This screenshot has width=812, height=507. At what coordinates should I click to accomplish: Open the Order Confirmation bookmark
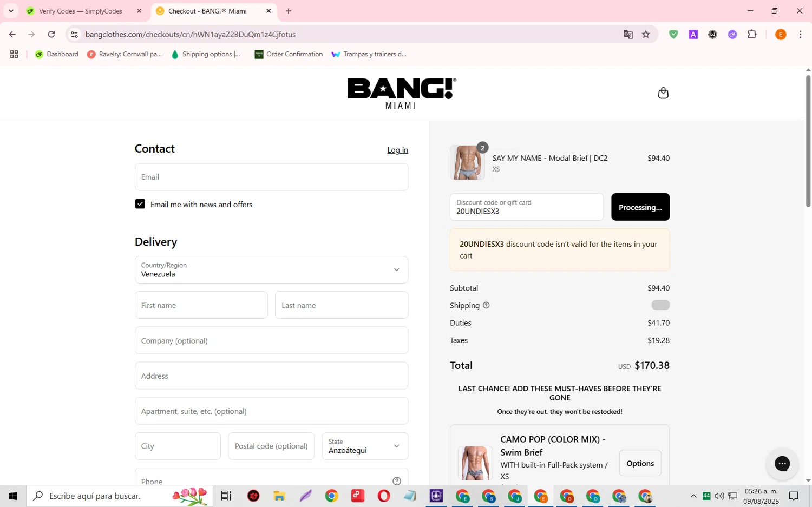pyautogui.click(x=289, y=54)
